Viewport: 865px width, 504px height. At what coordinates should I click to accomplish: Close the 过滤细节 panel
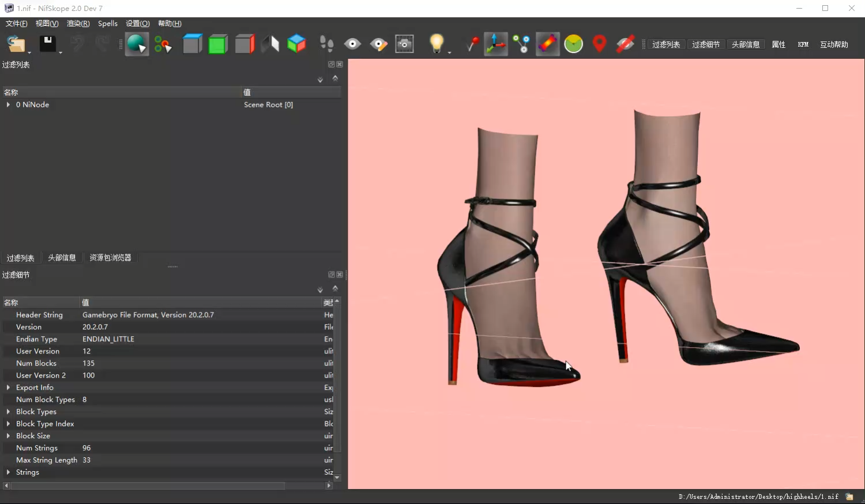340,274
